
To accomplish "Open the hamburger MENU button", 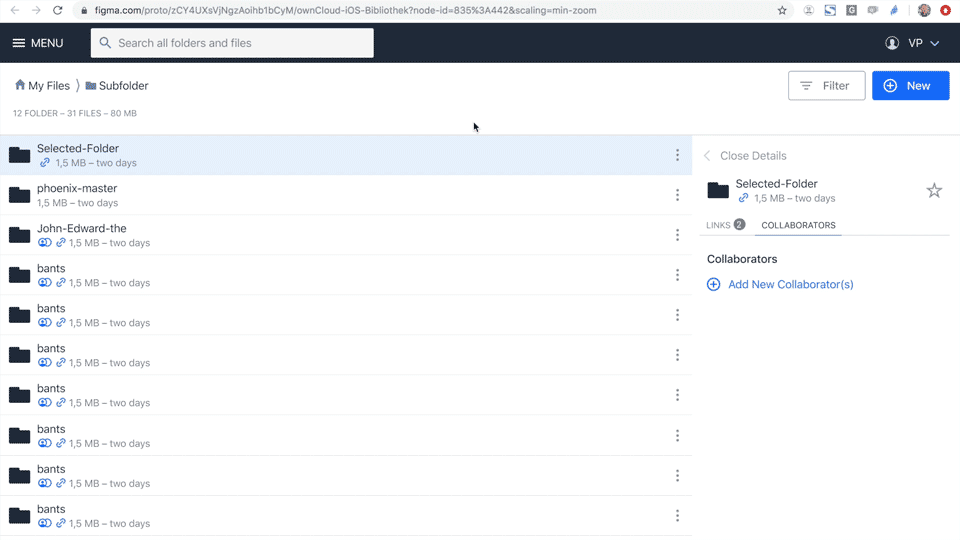I will pyautogui.click(x=38, y=43).
